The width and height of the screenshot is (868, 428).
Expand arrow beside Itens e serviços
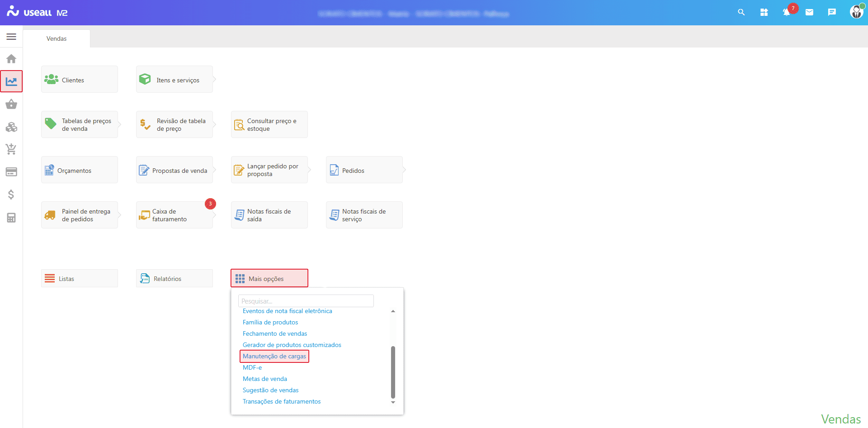click(215, 80)
